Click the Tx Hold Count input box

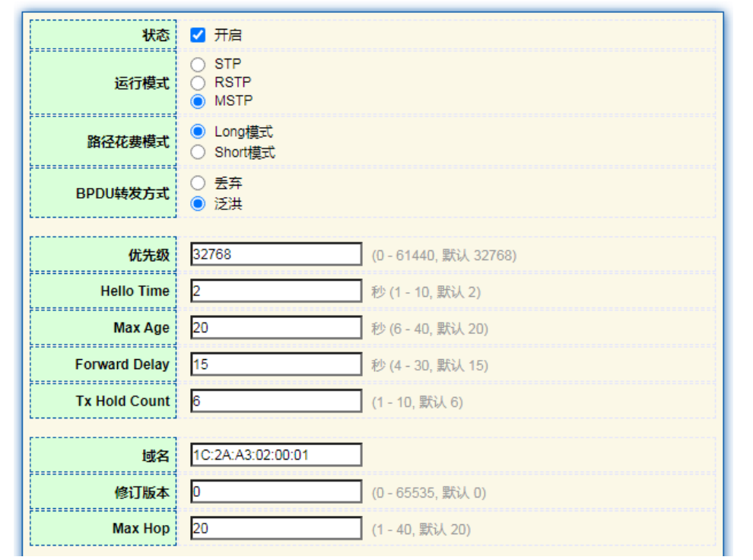275,401
